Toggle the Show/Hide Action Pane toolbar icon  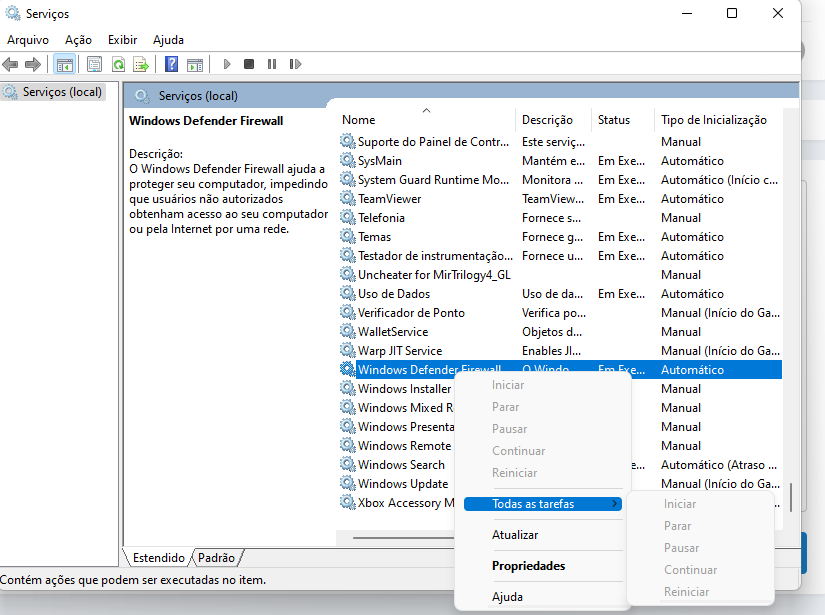coord(195,65)
